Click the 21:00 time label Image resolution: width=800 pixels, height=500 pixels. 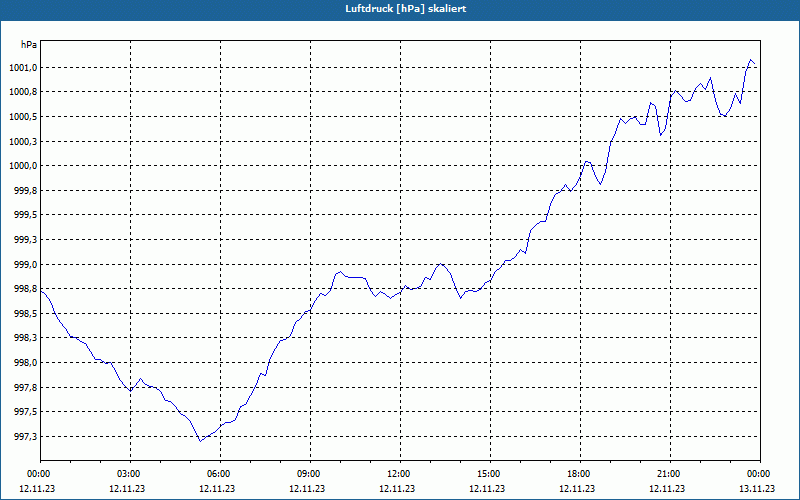(x=670, y=474)
